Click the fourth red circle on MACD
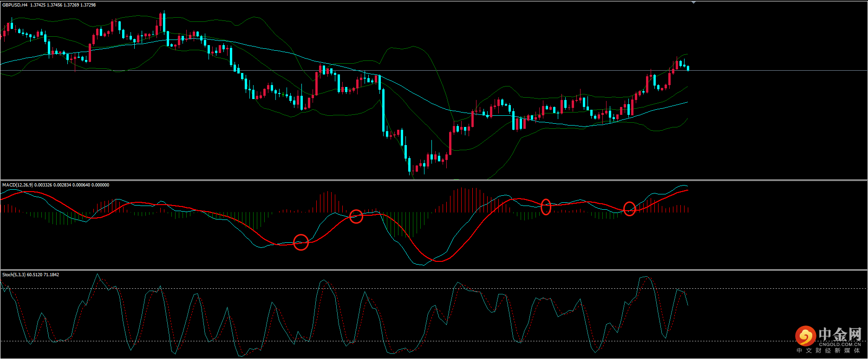This screenshot has height=359, width=868. click(x=629, y=209)
